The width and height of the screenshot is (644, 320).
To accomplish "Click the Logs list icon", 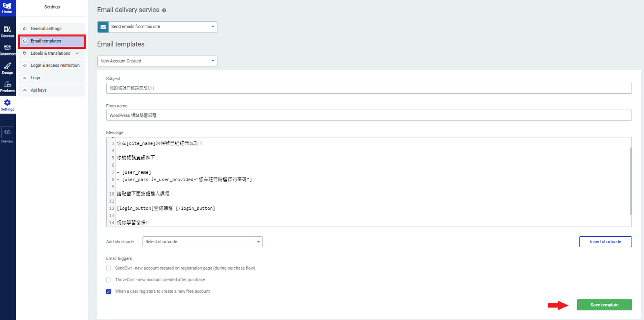I will (25, 78).
